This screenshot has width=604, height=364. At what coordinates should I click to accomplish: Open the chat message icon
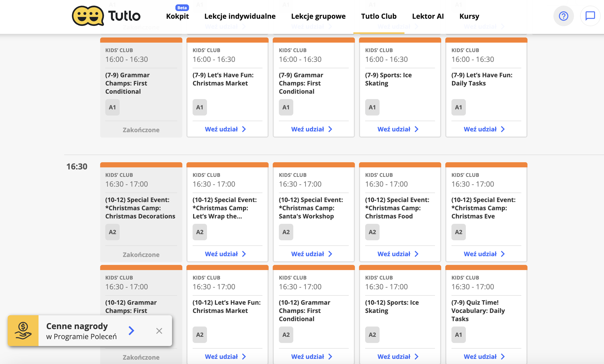pyautogui.click(x=590, y=16)
